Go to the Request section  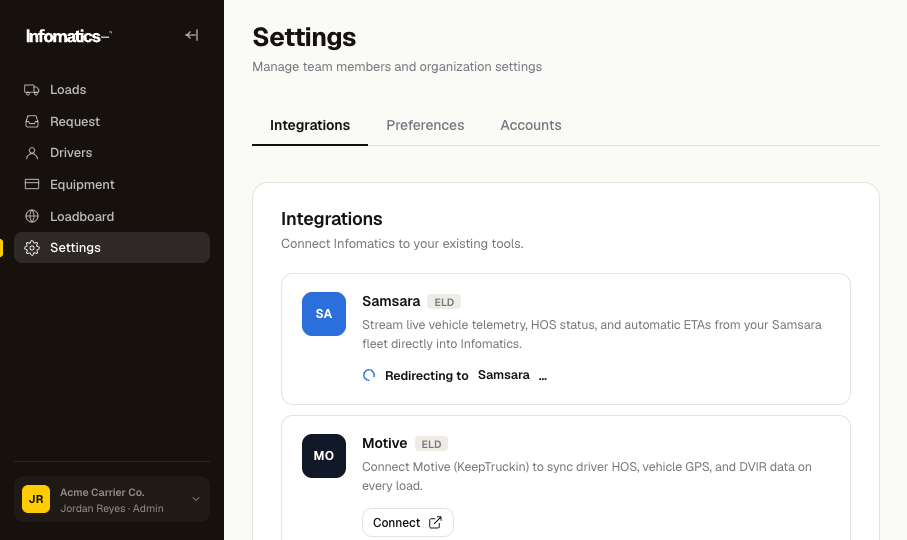point(112,121)
